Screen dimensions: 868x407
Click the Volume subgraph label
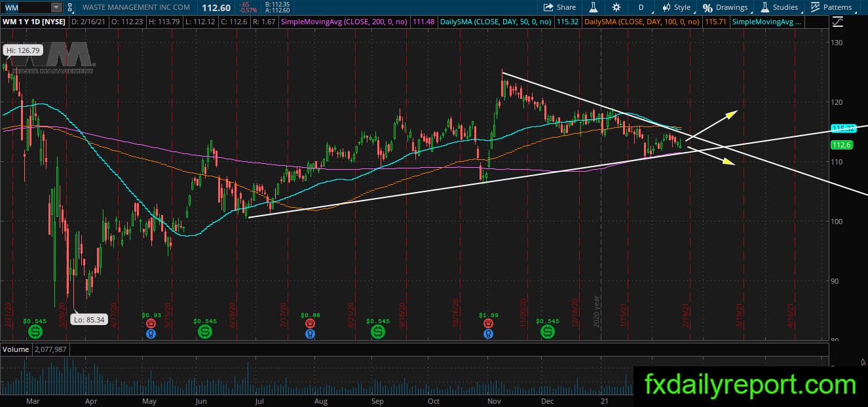14,350
